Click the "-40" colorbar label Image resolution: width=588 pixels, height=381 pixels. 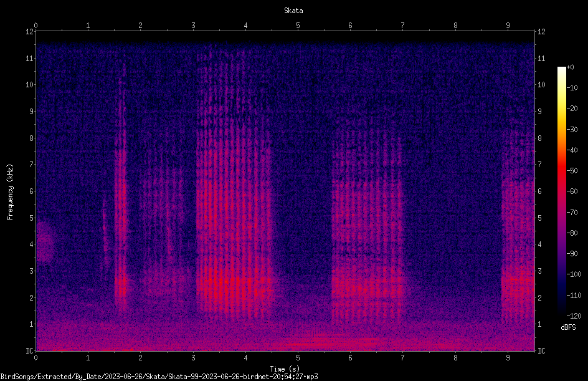[x=572, y=150]
